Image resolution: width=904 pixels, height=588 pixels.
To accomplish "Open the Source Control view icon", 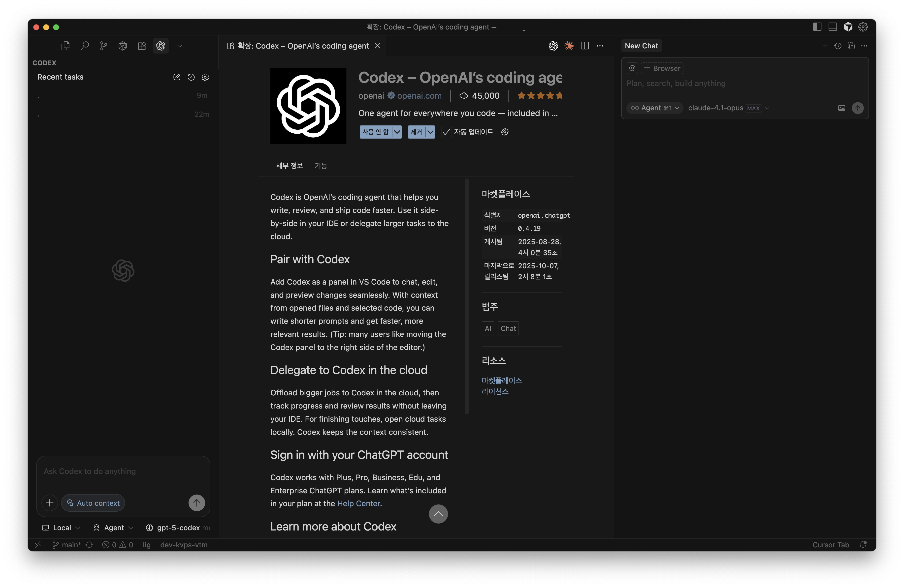I will [x=103, y=46].
